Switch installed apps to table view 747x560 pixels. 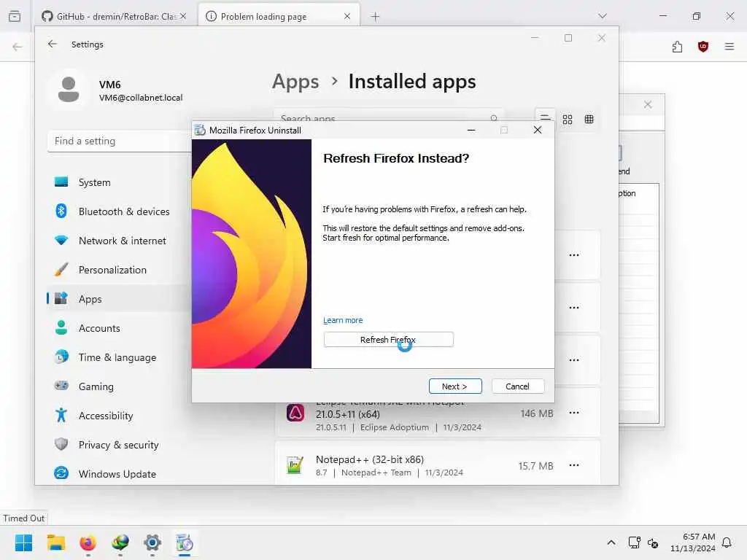(589, 119)
